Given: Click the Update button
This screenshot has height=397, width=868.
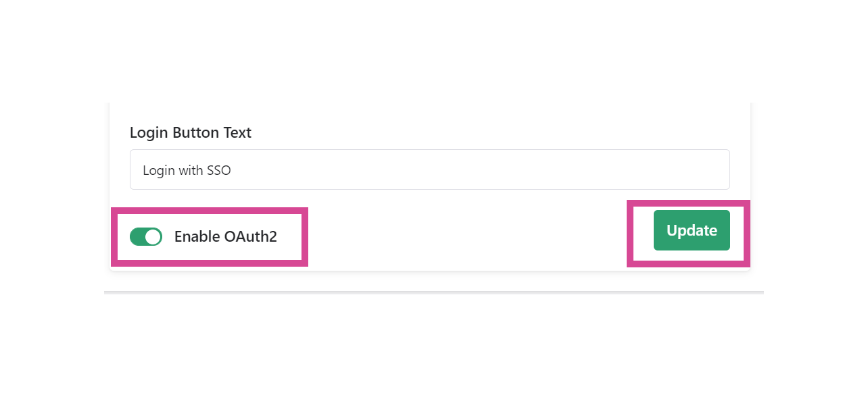Looking at the screenshot, I should 692,230.
